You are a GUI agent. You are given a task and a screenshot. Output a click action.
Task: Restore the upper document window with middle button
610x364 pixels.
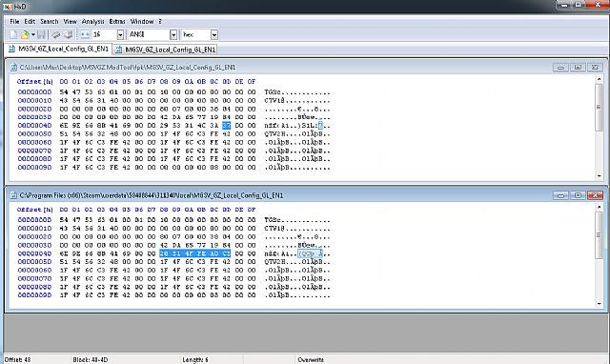[578, 68]
